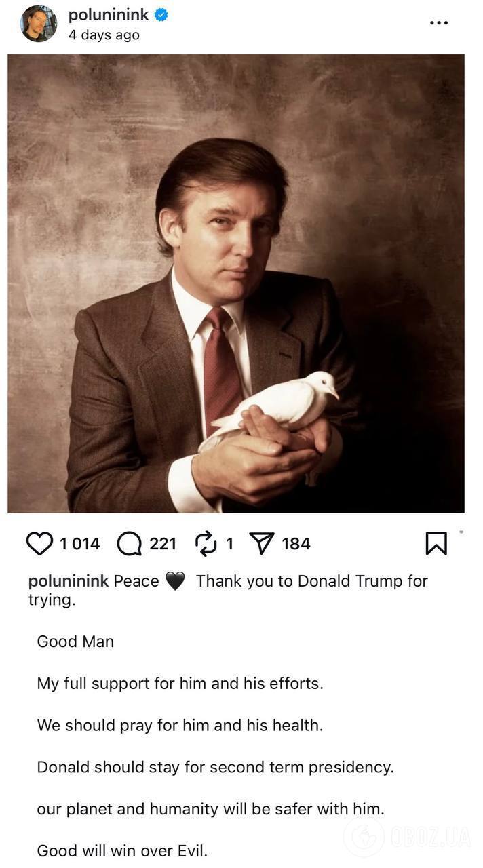Open the 221 comments count
Image resolution: width=483 pixels, height=868 pixels.
[x=163, y=544]
